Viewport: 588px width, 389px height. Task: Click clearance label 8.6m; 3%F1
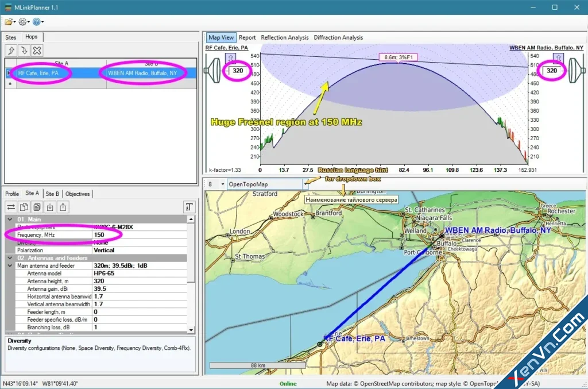tap(399, 57)
